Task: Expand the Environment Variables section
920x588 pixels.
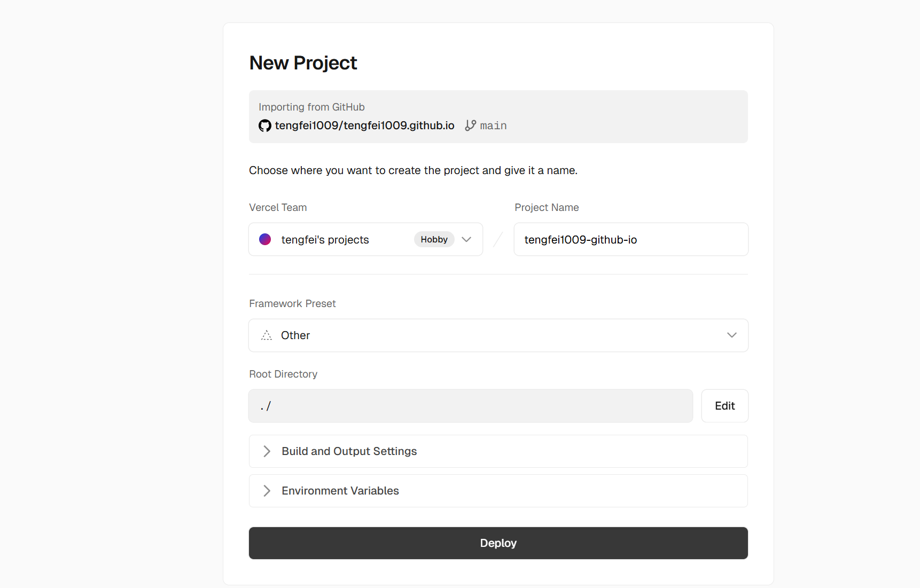Action: pyautogui.click(x=340, y=491)
